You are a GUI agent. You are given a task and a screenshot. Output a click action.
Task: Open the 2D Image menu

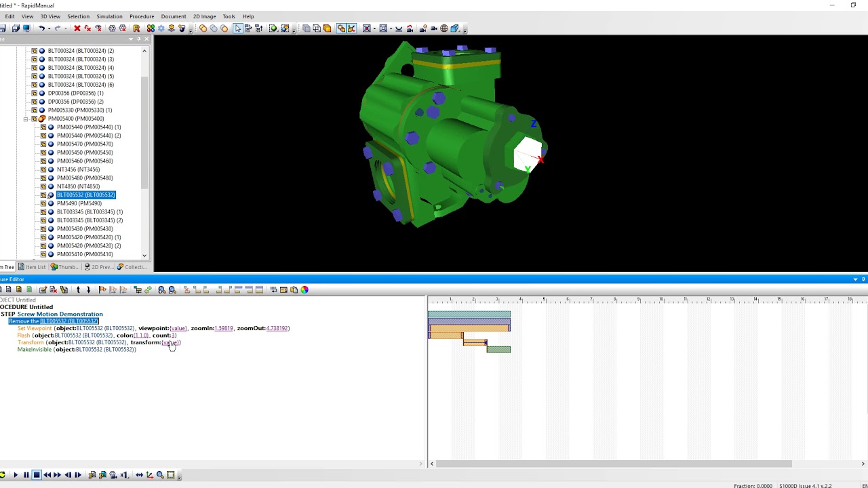(204, 16)
